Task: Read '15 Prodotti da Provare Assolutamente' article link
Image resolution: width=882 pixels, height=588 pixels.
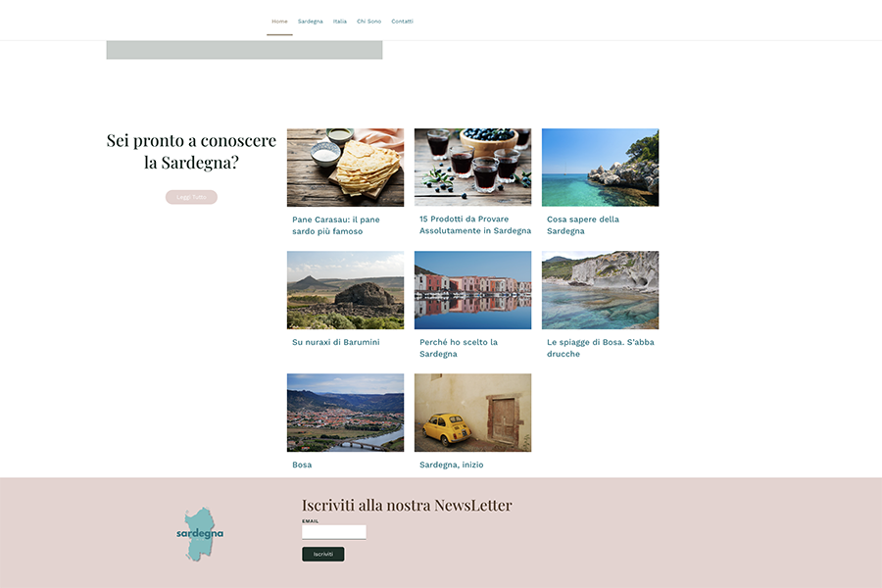Action: pos(475,224)
